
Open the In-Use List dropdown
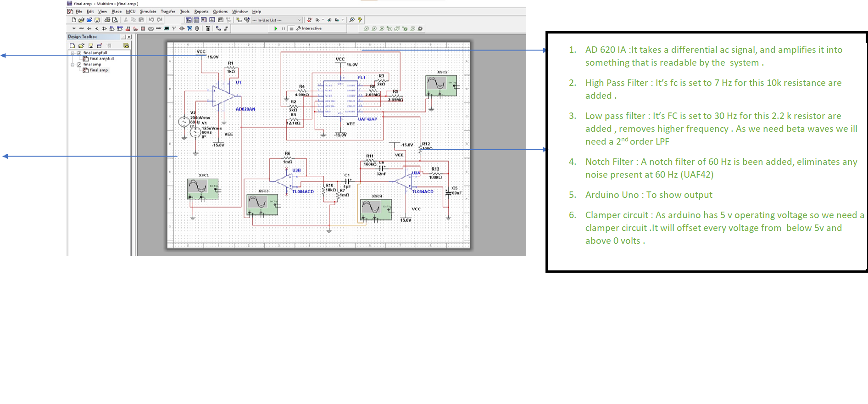pos(300,20)
